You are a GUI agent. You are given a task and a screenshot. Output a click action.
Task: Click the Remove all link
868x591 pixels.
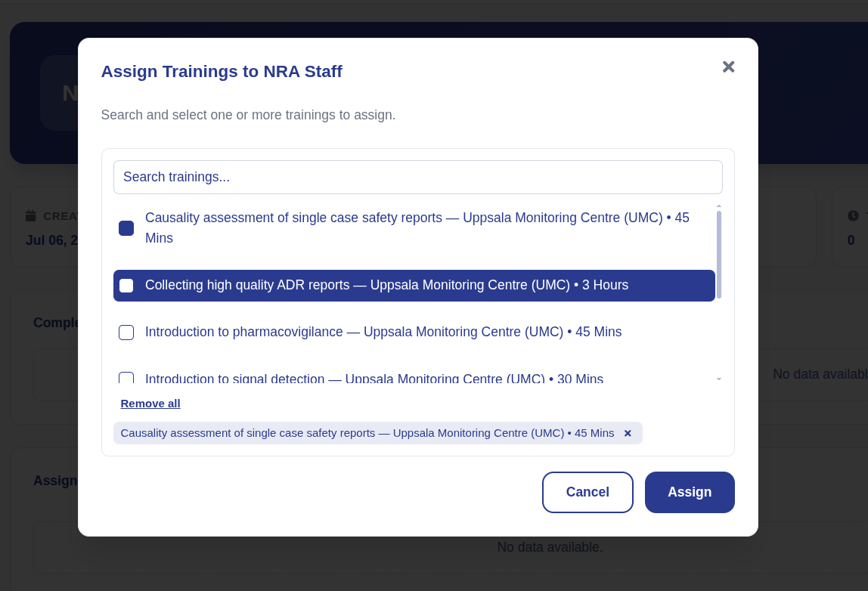click(150, 404)
